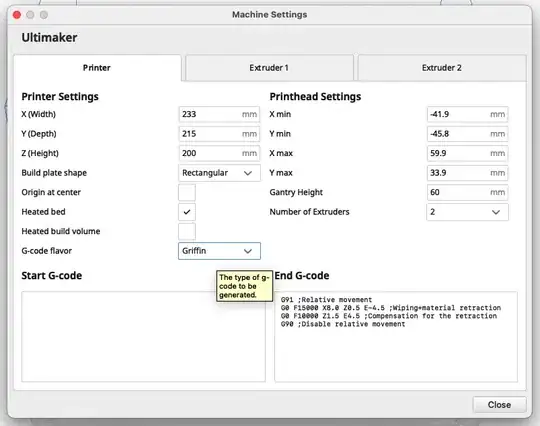
Task: Toggle the Heated build volume checkbox
Action: 187,231
